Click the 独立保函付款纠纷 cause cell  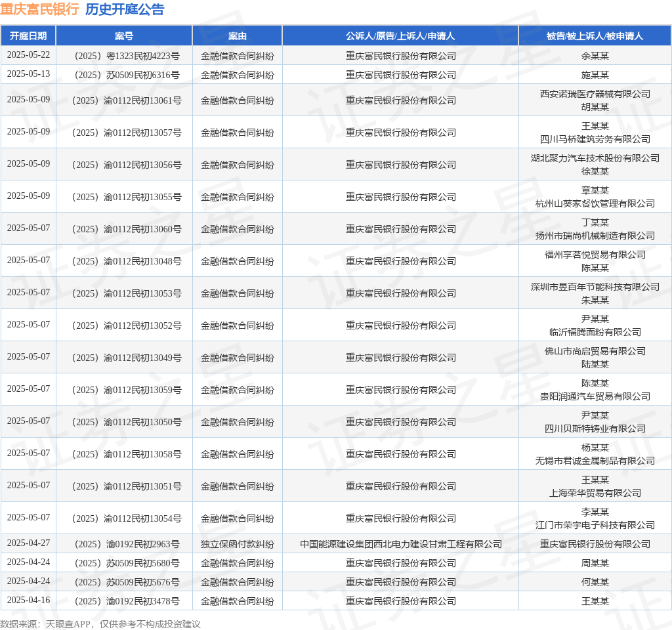tap(238, 544)
